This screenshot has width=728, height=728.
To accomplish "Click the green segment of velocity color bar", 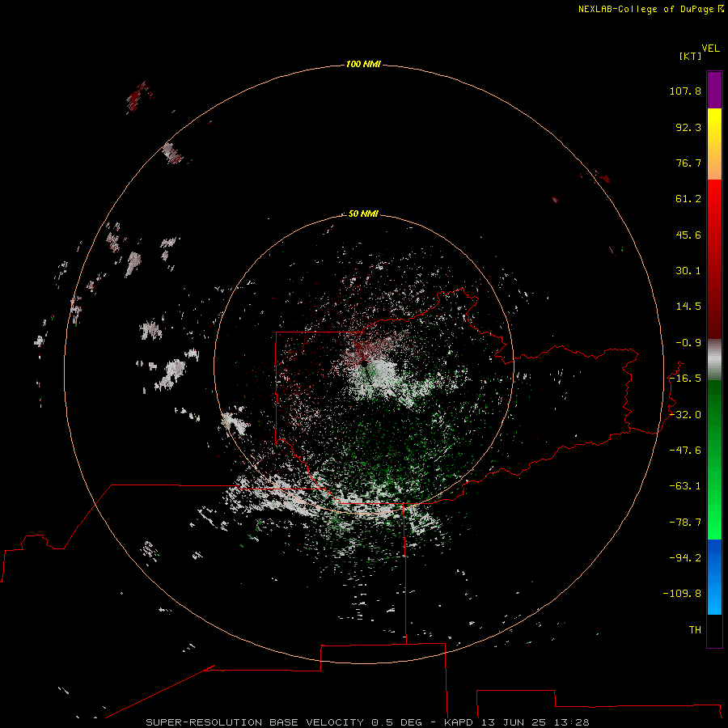I will click(x=714, y=459).
